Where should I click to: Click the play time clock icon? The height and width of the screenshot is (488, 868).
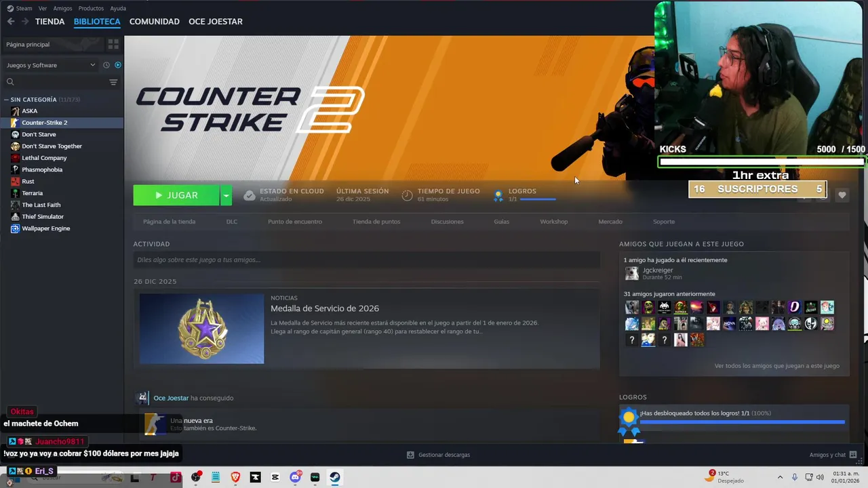407,195
